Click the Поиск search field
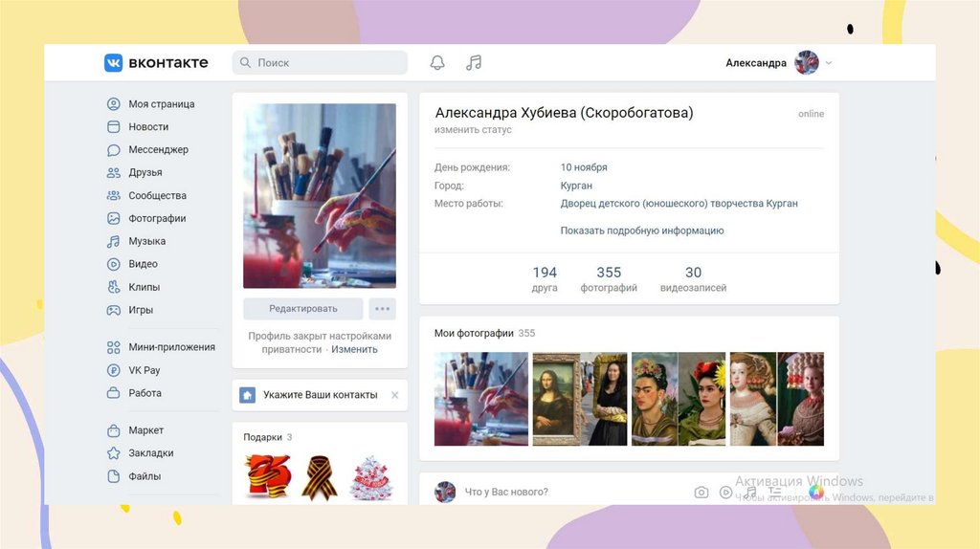The height and width of the screenshot is (549, 980). click(x=320, y=62)
